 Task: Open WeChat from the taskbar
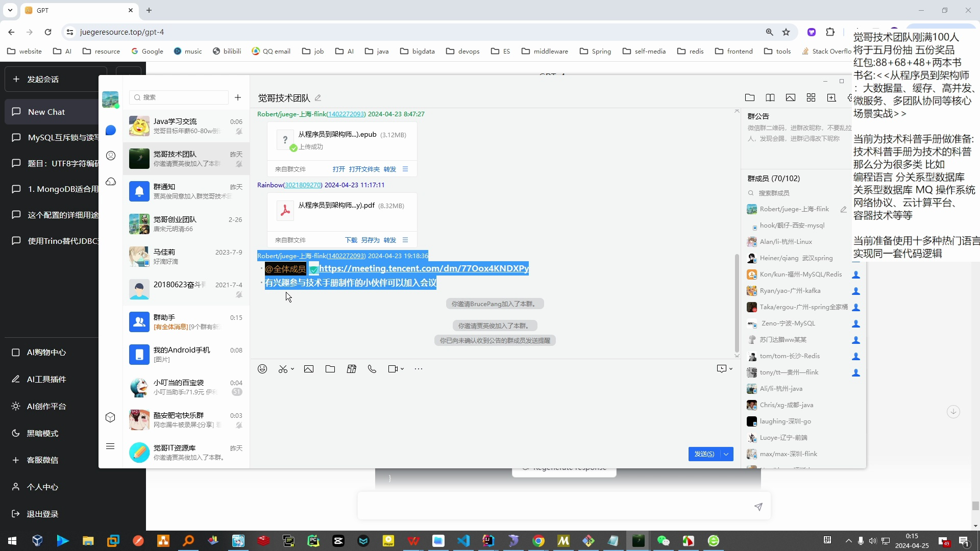coord(664,541)
